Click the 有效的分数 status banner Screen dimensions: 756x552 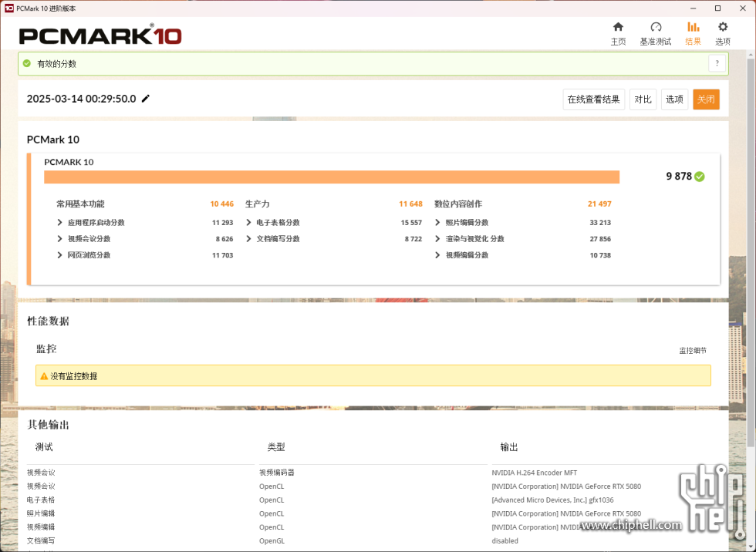tap(373, 63)
